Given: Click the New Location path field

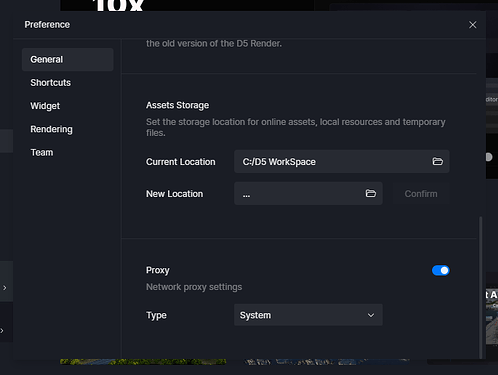Looking at the screenshot, I should pos(308,194).
